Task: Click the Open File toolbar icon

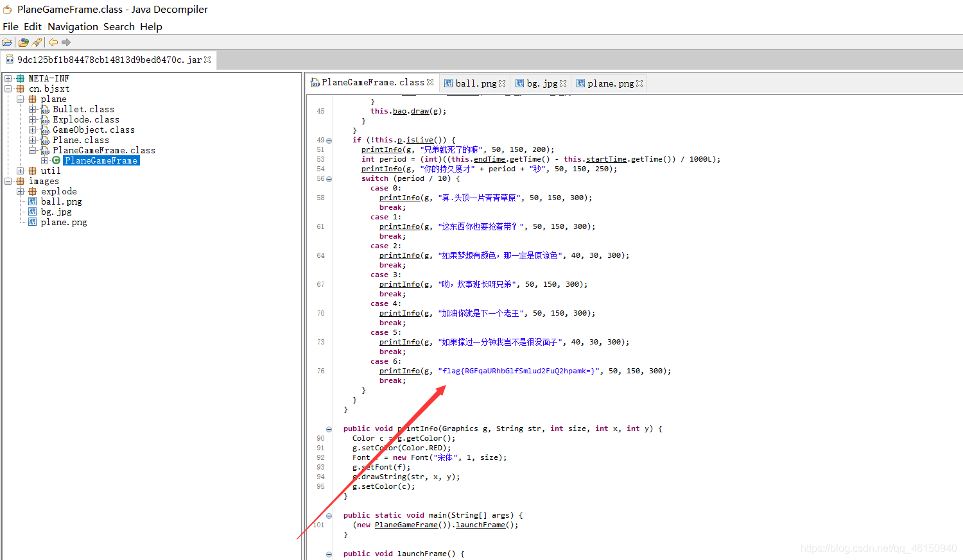Action: click(7, 42)
